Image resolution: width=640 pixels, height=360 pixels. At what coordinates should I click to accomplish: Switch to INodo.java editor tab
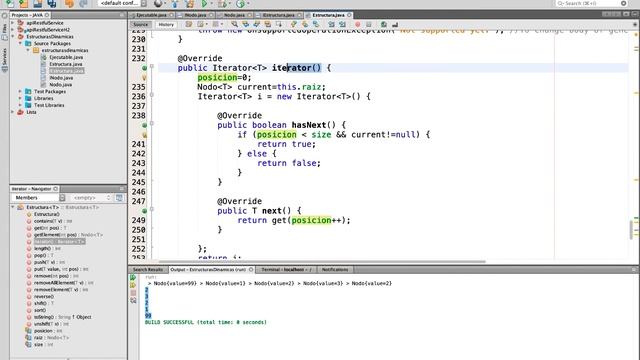pyautogui.click(x=196, y=15)
